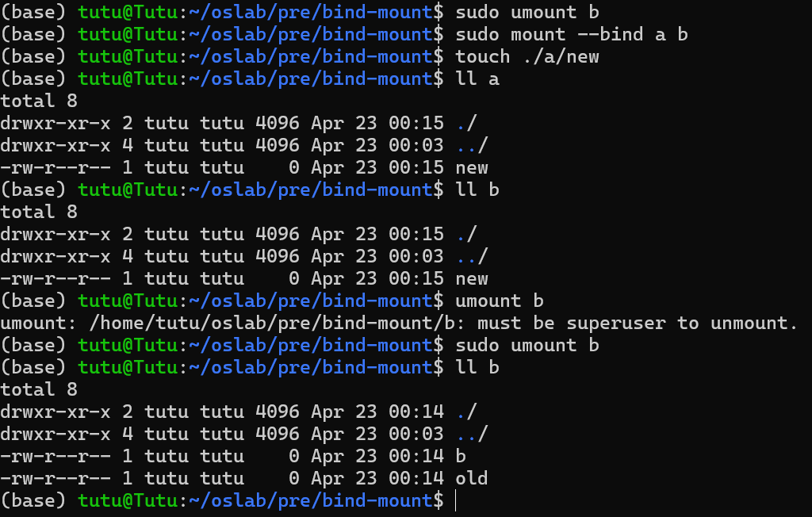
Task: Click 'tutu@Tutu' on the last prompt line
Action: pos(128,501)
